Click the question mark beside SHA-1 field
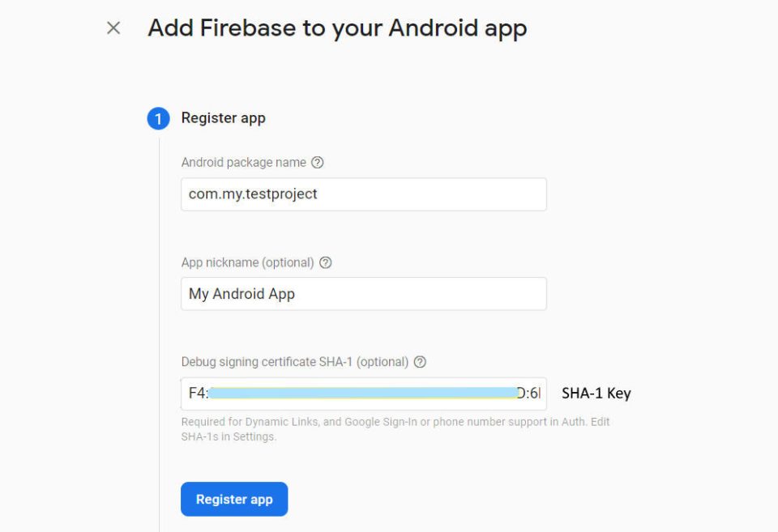Viewport: 778px width, 532px height. tap(420, 362)
